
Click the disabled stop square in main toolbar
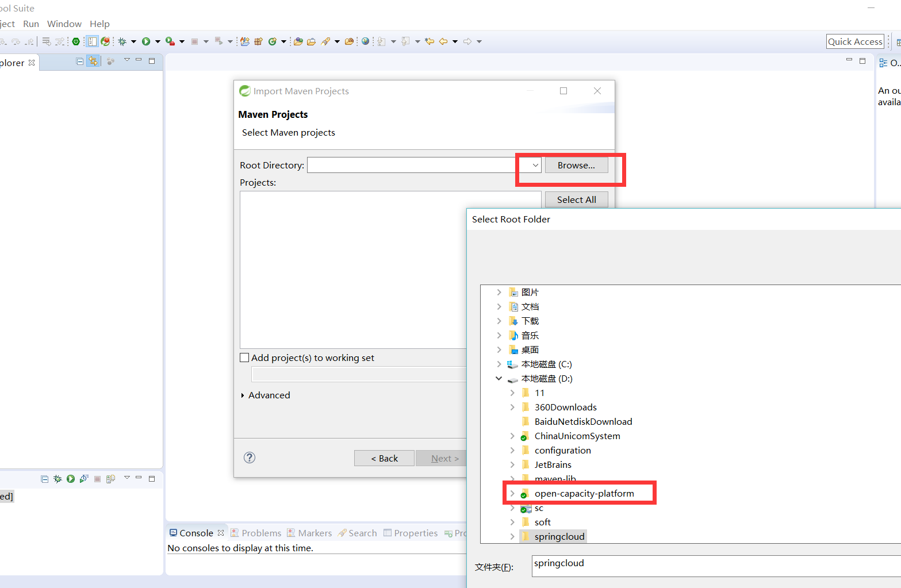click(194, 41)
